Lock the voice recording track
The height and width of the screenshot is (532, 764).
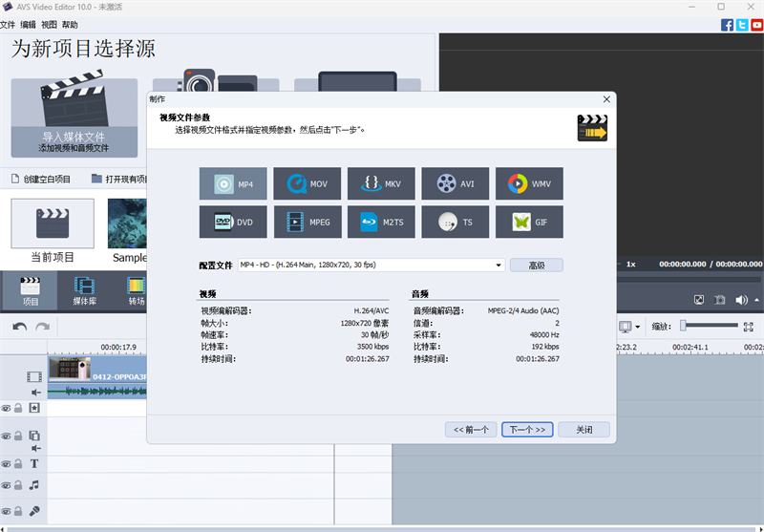(x=18, y=511)
